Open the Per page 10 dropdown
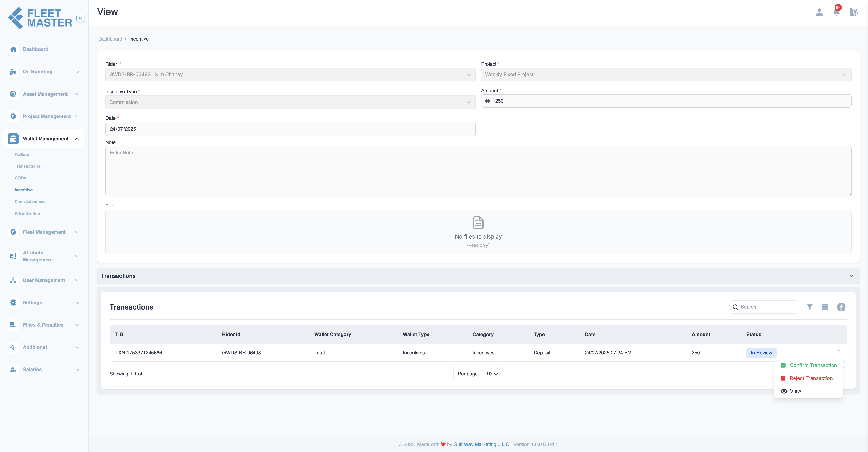 click(492, 374)
